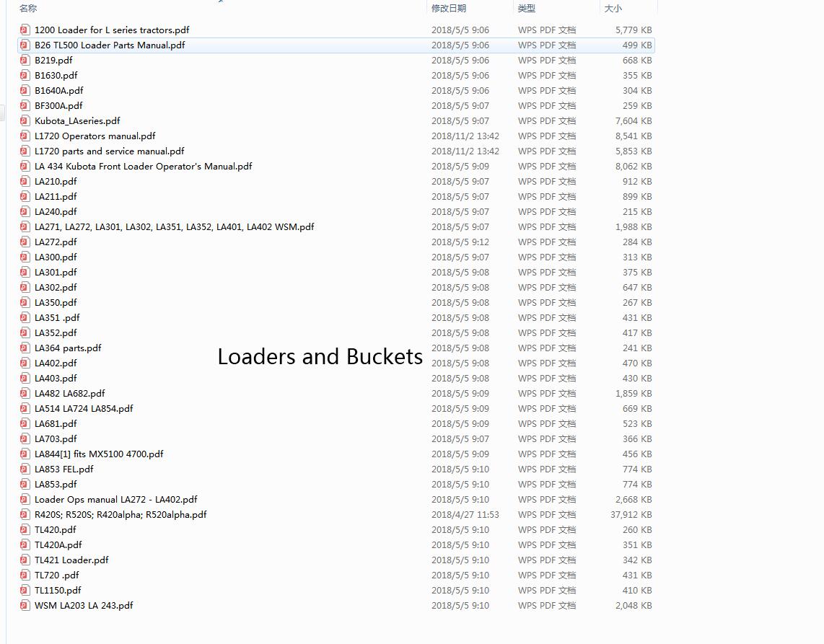The width and height of the screenshot is (824, 644).
Task: Sort by the modified date column header
Action: [x=449, y=8]
